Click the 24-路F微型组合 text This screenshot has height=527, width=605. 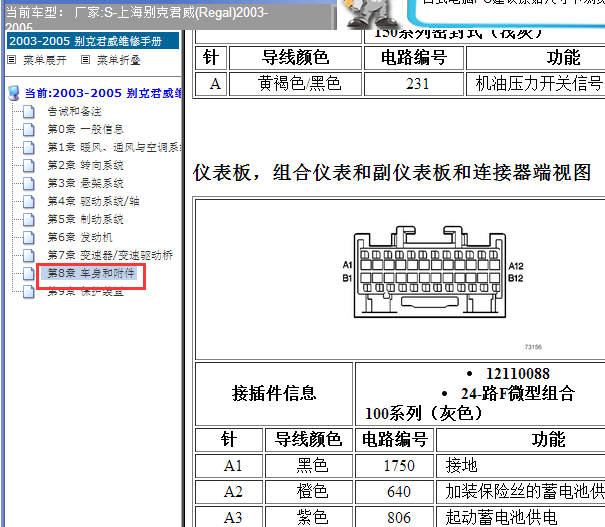point(518,394)
